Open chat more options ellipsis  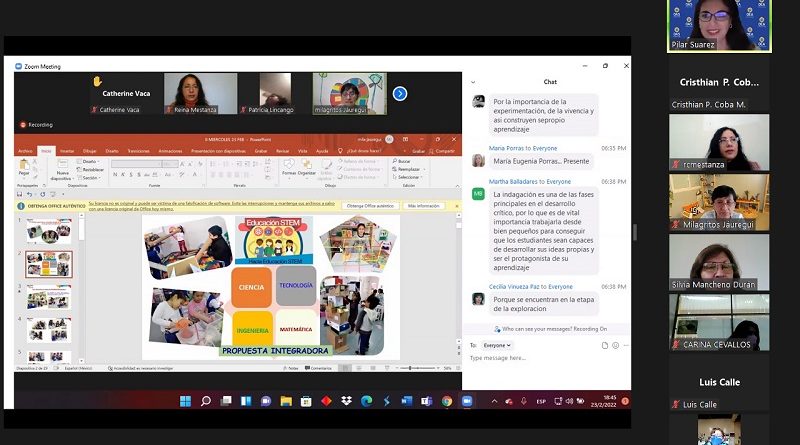click(626, 345)
